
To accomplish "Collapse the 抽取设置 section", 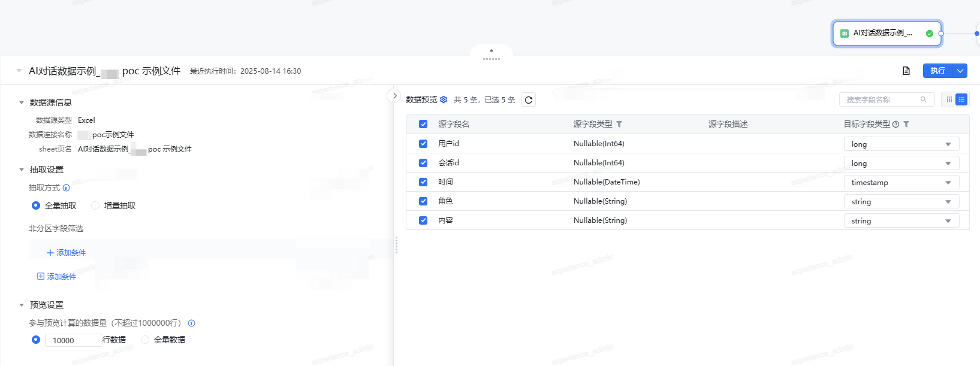I will pyautogui.click(x=22, y=170).
